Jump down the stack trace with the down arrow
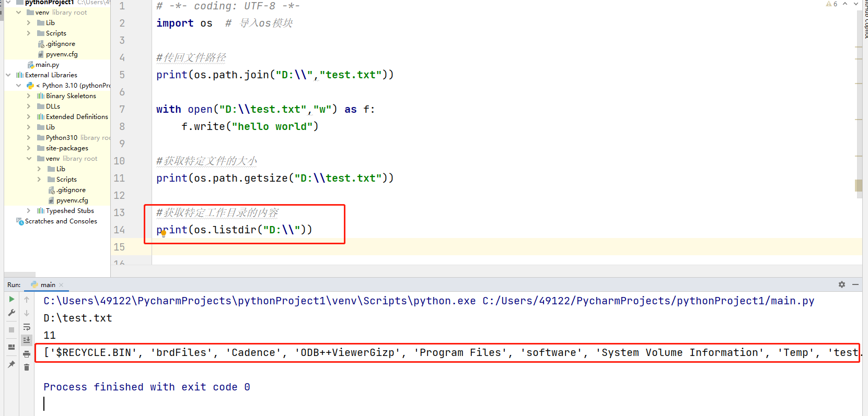 tap(27, 313)
